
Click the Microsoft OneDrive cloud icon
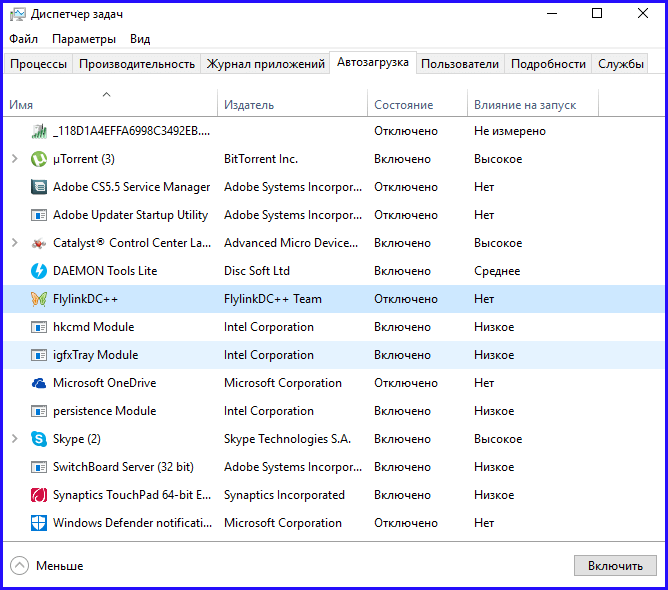[39, 383]
